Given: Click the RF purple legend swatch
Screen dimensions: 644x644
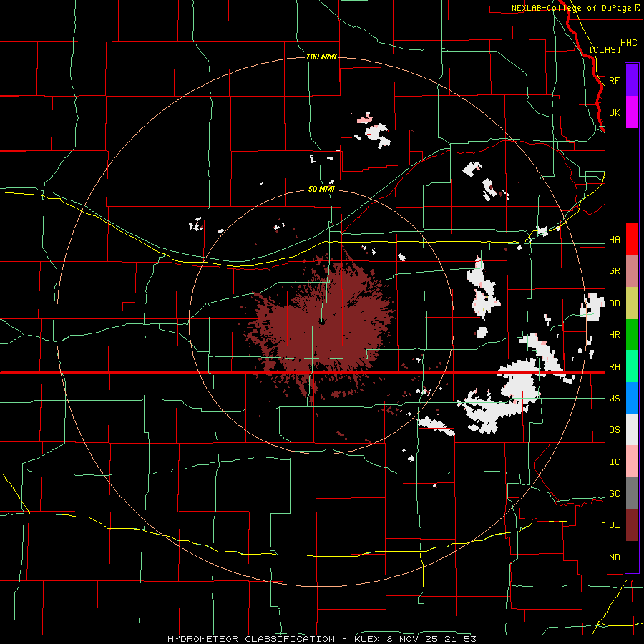Looking at the screenshot, I should pyautogui.click(x=632, y=80).
